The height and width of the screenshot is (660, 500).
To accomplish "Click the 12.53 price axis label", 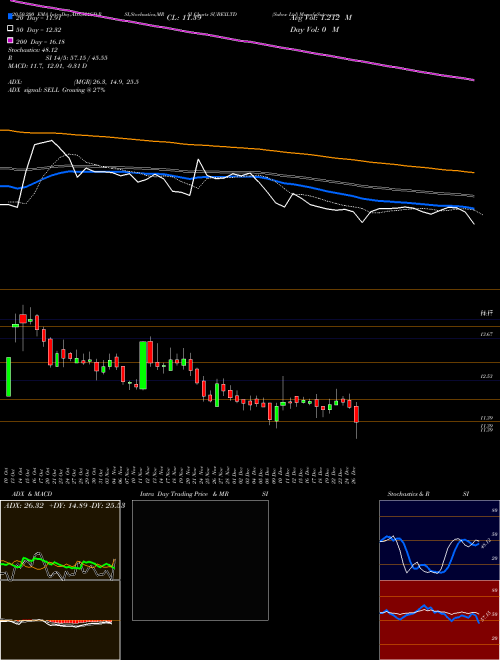I will coord(487,376).
